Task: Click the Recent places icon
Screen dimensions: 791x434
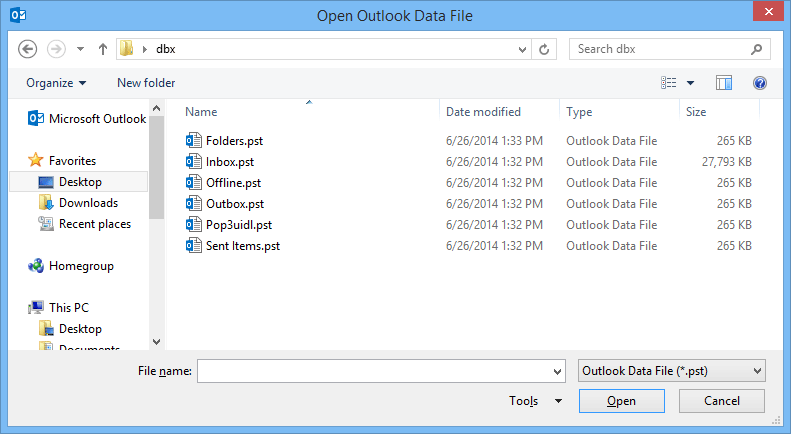Action: tap(46, 224)
